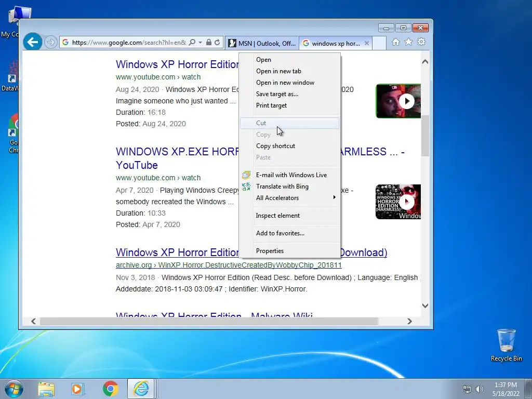Play the Aug 24, 2020 video thumbnail
The width and height of the screenshot is (532, 399).
click(x=398, y=101)
